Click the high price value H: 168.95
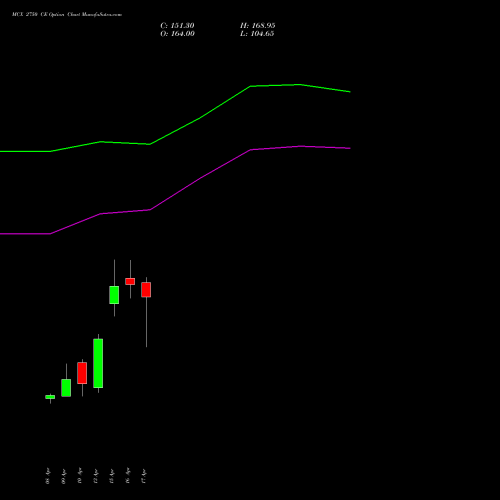The width and height of the screenshot is (500, 500). click(x=258, y=26)
